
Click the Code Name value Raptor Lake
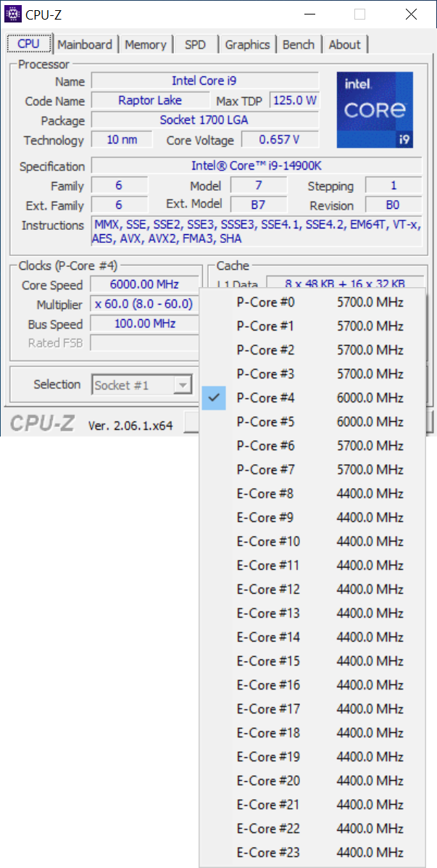[x=149, y=100]
